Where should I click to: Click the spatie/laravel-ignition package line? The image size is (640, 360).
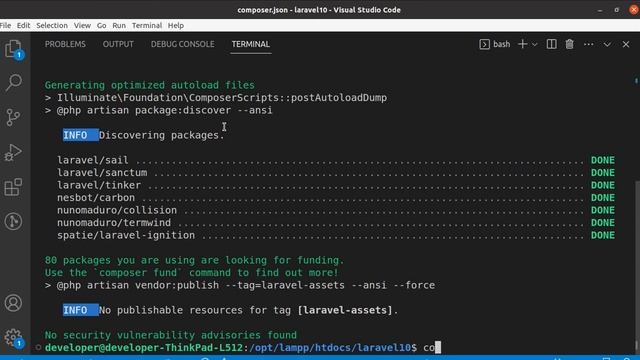pyautogui.click(x=336, y=235)
